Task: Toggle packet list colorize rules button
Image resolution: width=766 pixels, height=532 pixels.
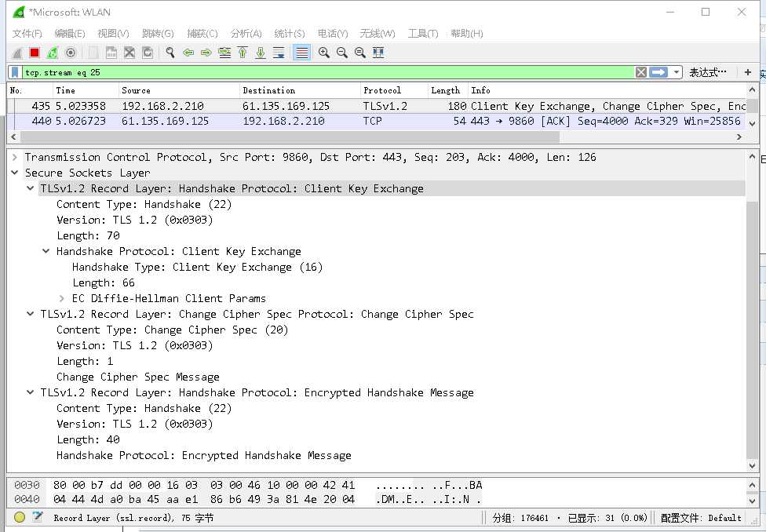Action: click(302, 53)
